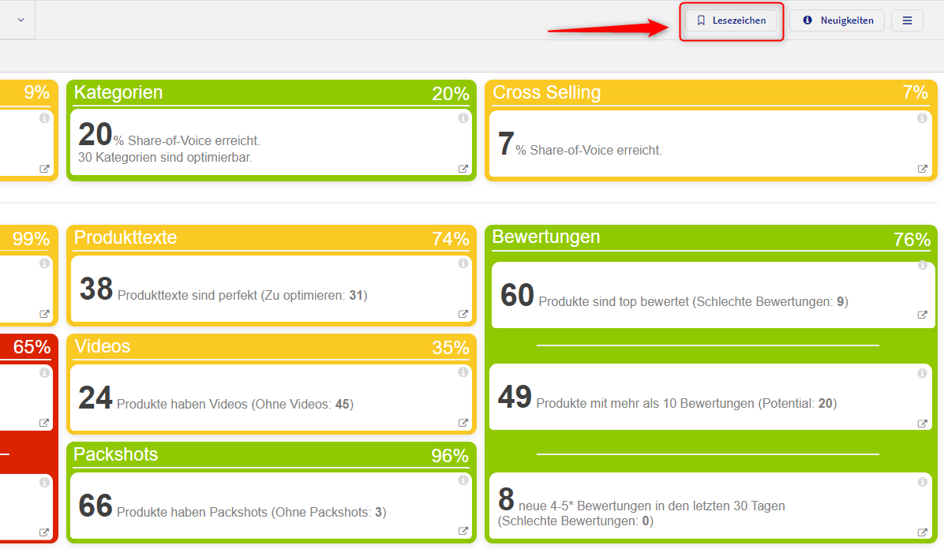
Task: Open the Neuigkeiten news button
Action: [x=840, y=21]
